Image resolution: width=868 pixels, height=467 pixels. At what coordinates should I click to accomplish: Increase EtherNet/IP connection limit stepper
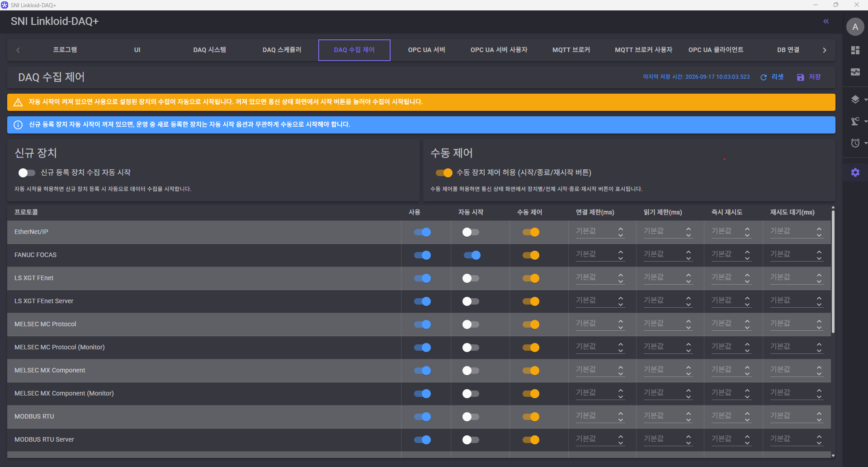point(621,229)
